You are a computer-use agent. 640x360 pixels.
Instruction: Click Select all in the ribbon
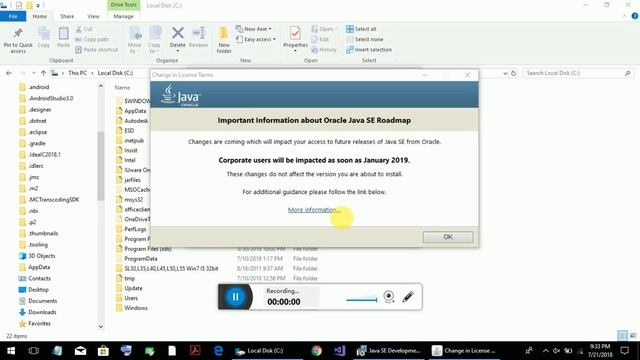361,29
